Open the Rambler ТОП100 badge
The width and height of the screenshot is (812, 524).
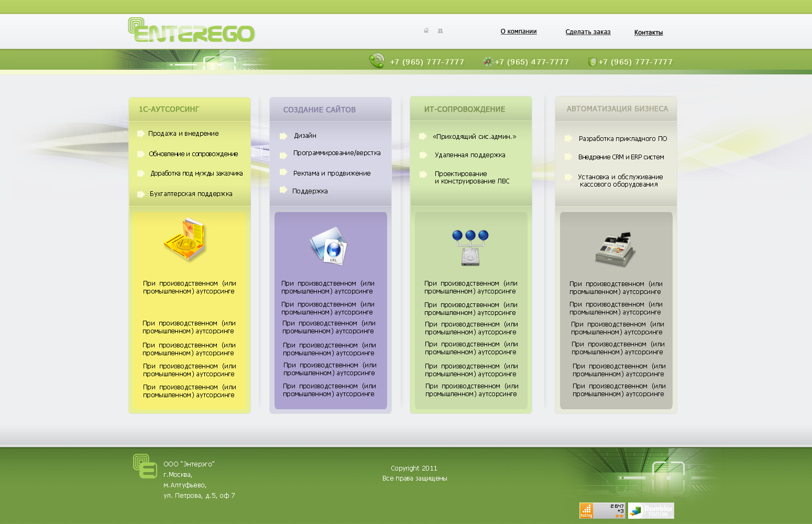[x=651, y=510]
